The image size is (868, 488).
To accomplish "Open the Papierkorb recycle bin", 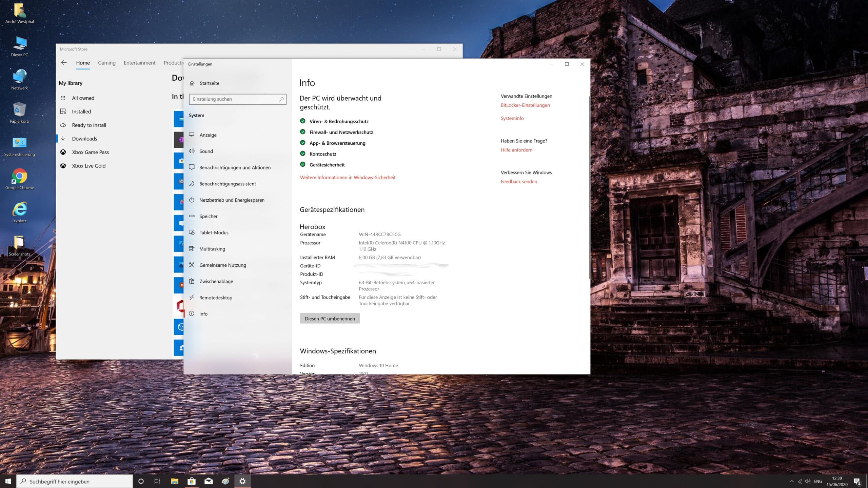I will 20,113.
